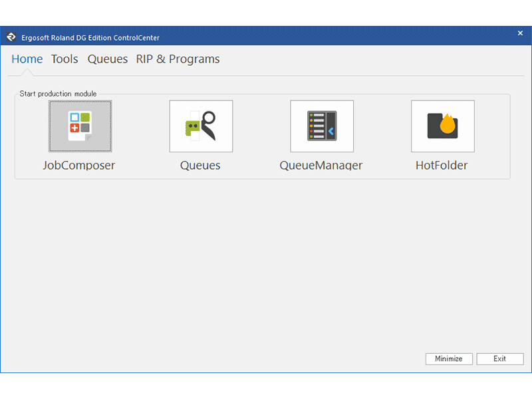The width and height of the screenshot is (532, 399).
Task: Select the Queues tab
Action: (x=108, y=59)
